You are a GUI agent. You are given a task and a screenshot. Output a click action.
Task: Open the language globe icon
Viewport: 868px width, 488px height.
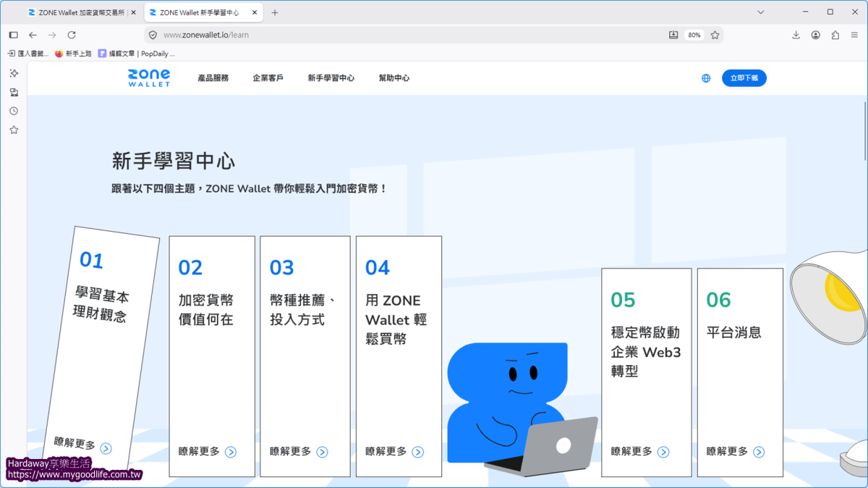(x=706, y=78)
